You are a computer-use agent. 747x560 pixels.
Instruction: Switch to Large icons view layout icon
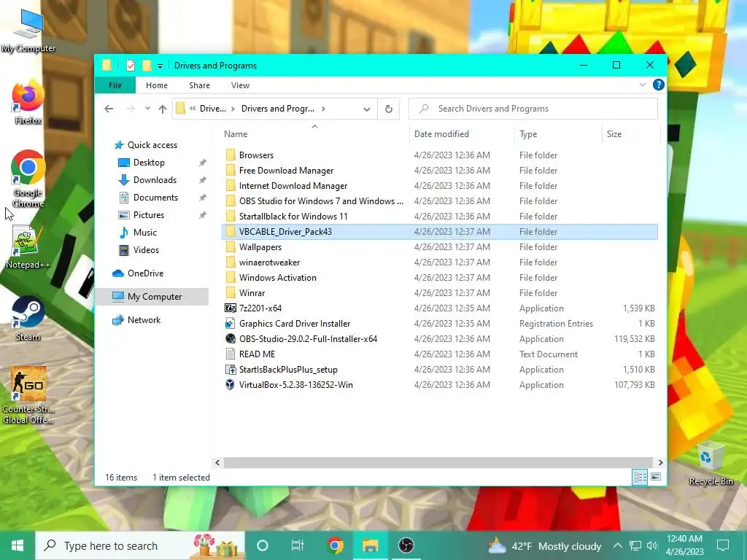coord(656,477)
